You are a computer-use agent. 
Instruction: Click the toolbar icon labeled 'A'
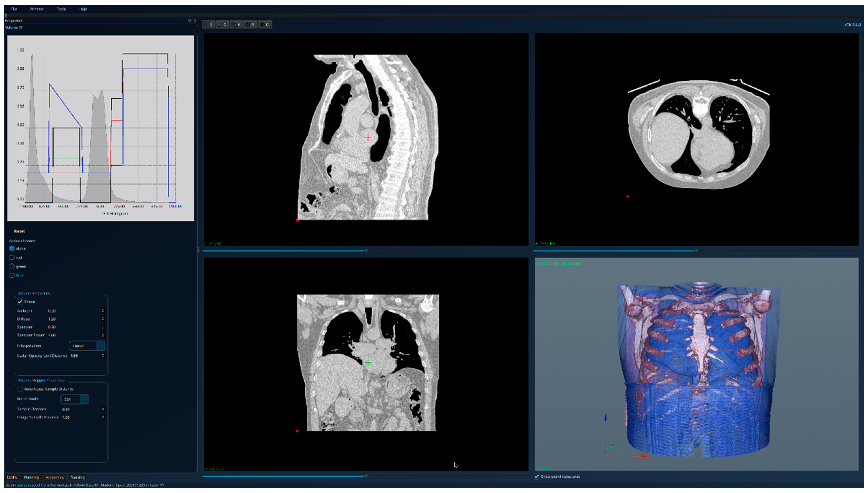pyautogui.click(x=236, y=25)
